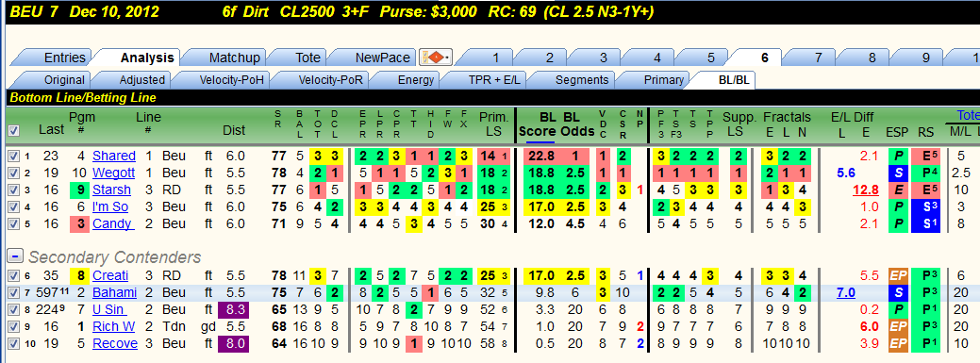Click the yellow 8 program number for Creati
Viewport: 980px width, 363px height.
pos(80,275)
